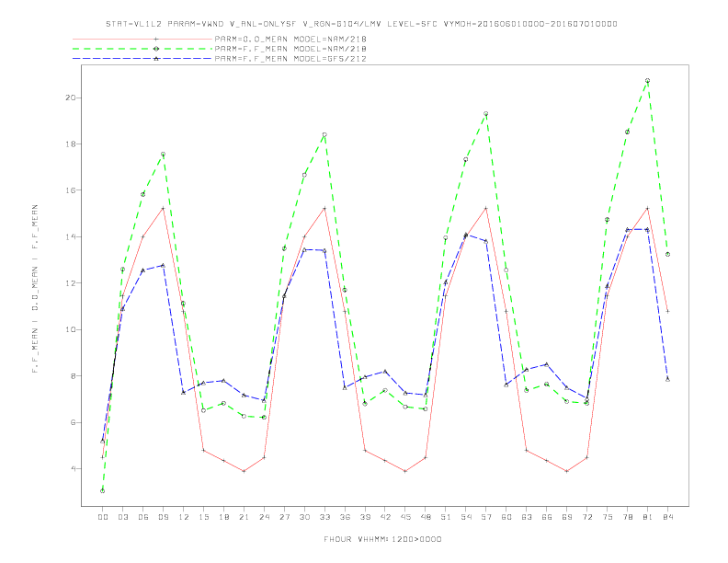Screen dimensions: 728x563
Task: Click x-axis tick label 33
Action: tap(324, 517)
